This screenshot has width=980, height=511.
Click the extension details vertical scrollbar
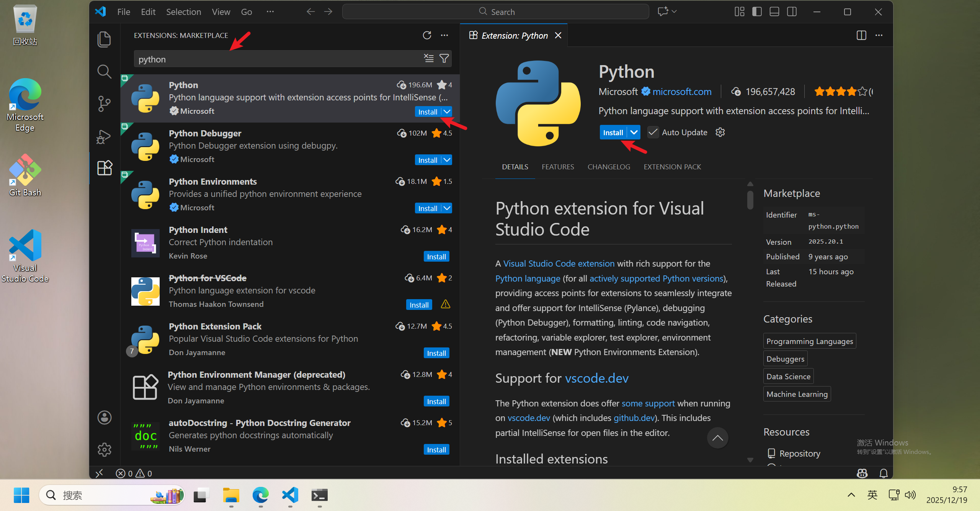750,199
